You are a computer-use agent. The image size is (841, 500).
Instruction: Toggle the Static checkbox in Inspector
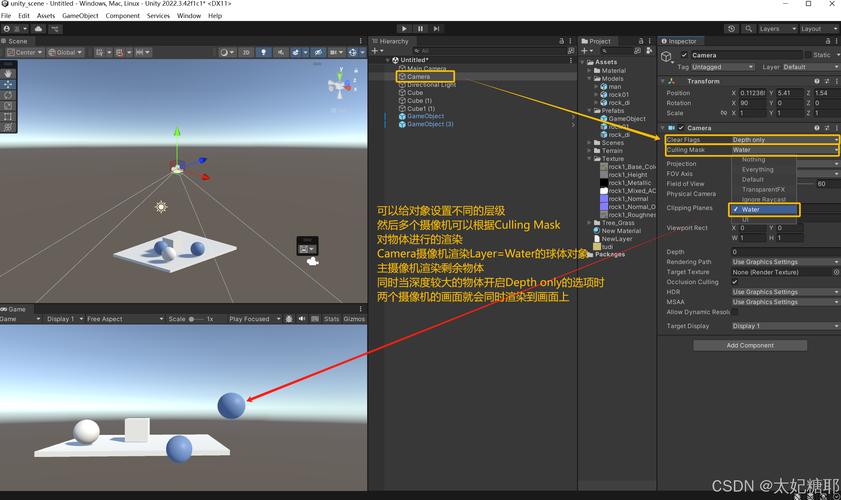point(808,55)
